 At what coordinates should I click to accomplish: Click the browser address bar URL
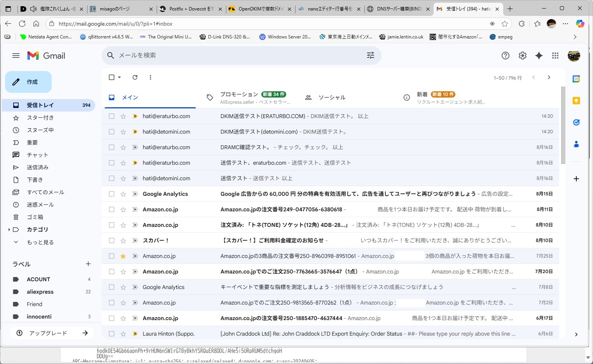[115, 24]
